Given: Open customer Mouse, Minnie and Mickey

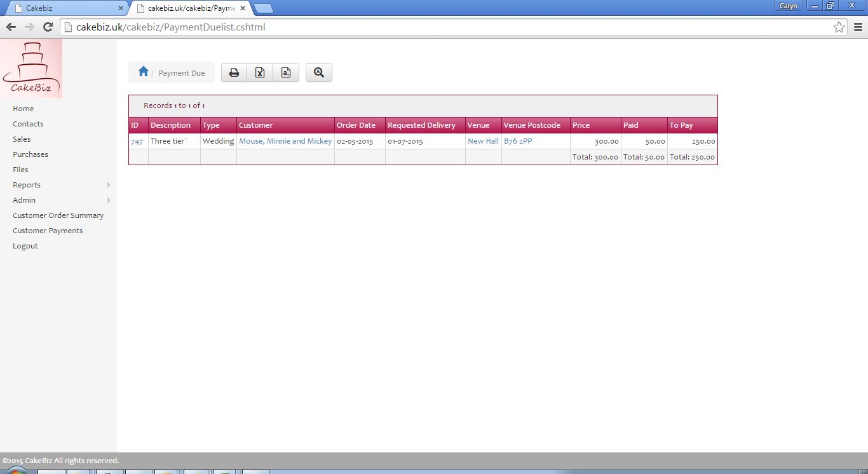Looking at the screenshot, I should (285, 140).
